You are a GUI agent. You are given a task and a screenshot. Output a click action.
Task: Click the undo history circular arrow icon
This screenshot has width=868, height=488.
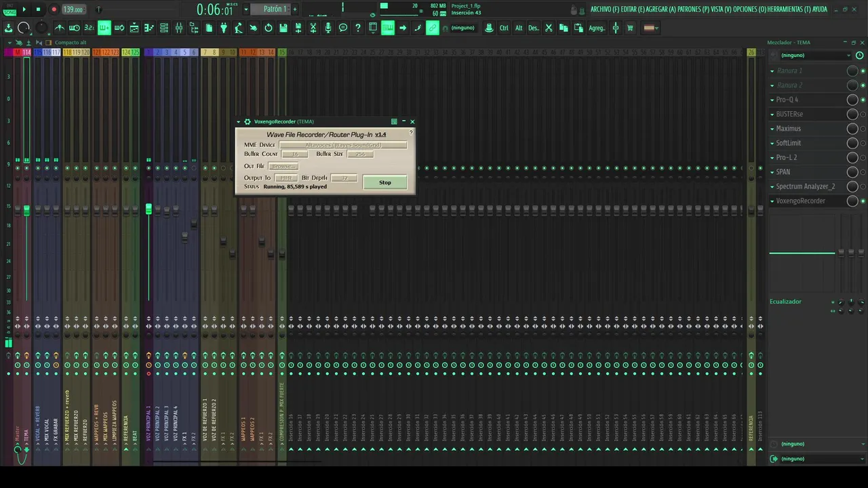pyautogui.click(x=269, y=28)
